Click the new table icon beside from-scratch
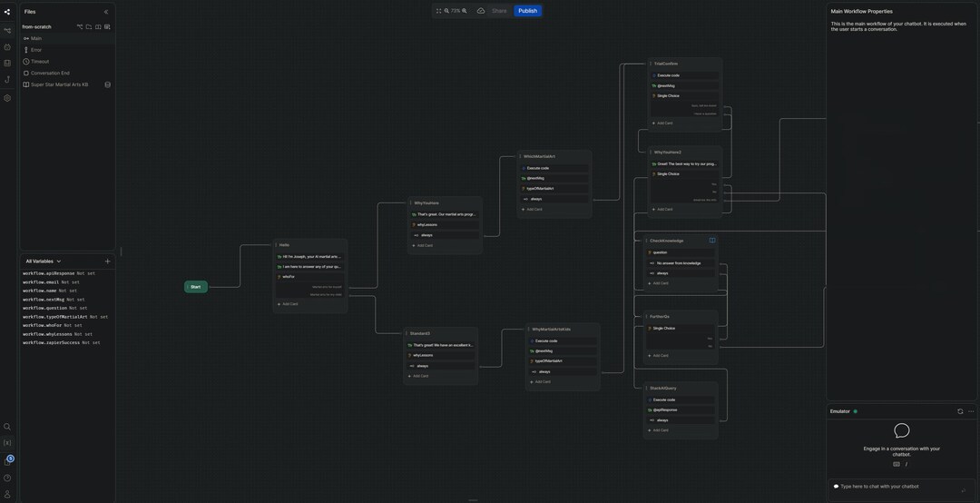 tap(107, 27)
